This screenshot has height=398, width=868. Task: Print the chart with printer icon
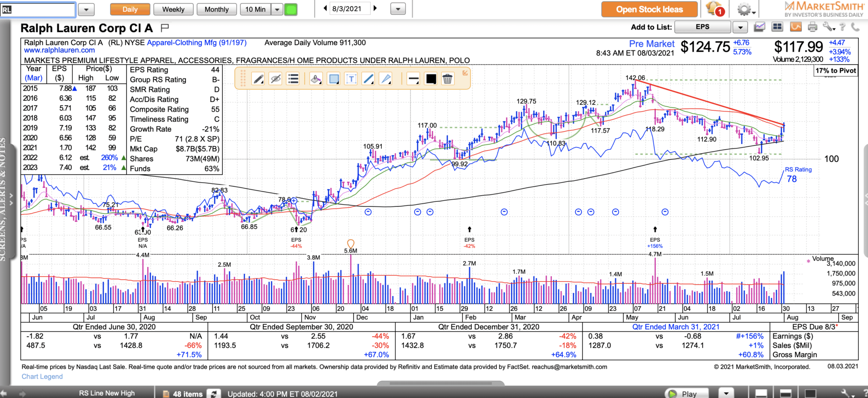point(812,27)
